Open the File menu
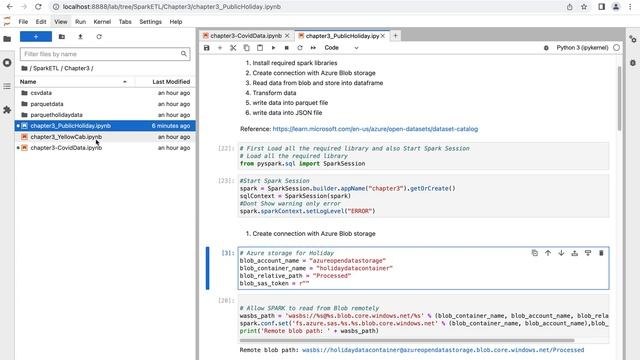This screenshot has height=360, width=640. tap(23, 22)
